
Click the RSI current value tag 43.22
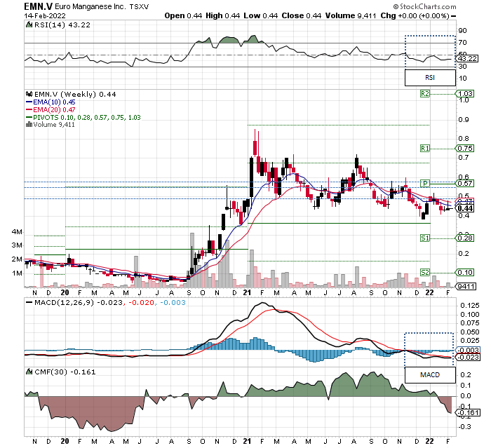pyautogui.click(x=468, y=59)
